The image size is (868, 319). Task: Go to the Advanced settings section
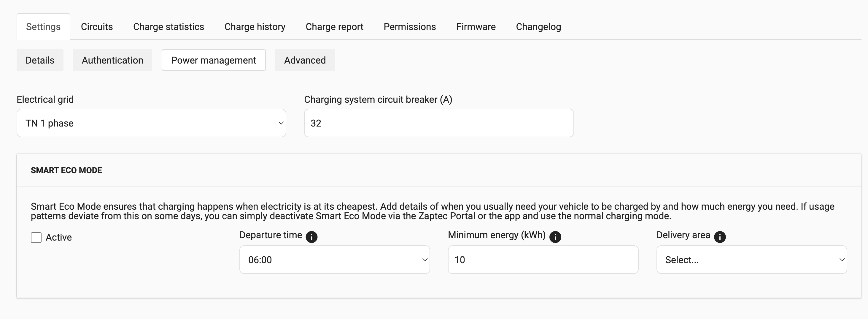click(305, 60)
